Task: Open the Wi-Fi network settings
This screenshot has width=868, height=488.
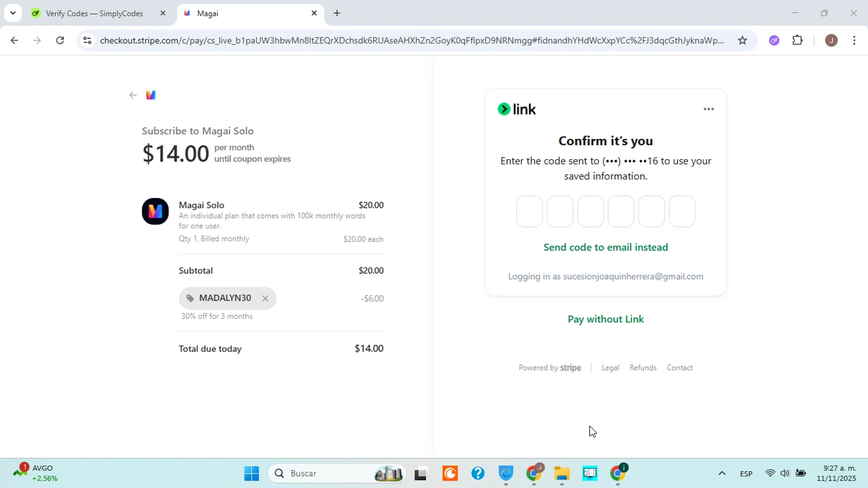Action: click(x=770, y=474)
